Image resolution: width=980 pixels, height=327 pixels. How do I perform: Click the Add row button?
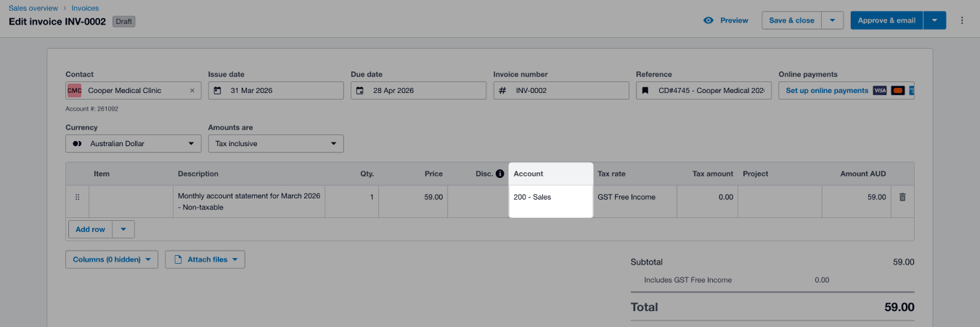pos(90,230)
